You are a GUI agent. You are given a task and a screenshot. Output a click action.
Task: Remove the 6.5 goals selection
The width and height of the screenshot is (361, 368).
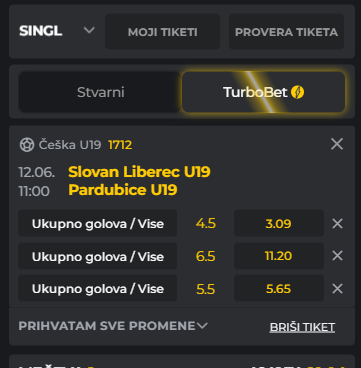337,256
